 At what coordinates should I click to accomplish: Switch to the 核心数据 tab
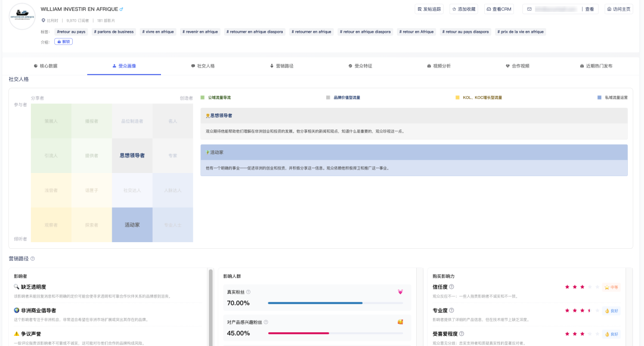(x=45, y=66)
